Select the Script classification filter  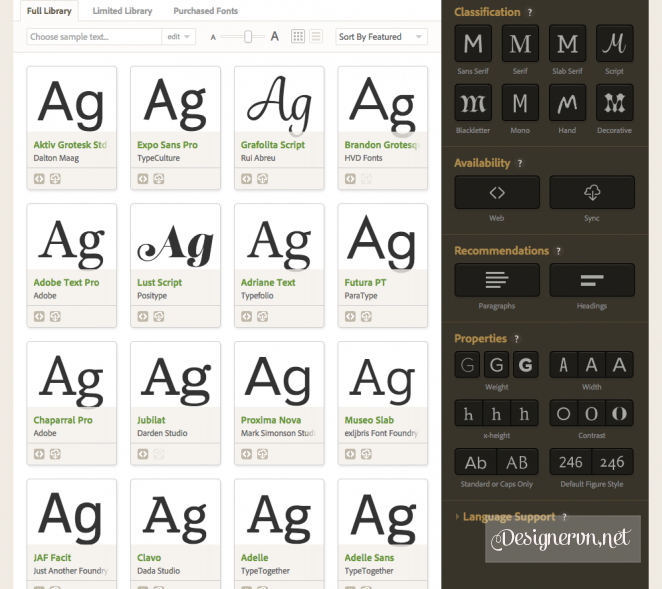(615, 43)
